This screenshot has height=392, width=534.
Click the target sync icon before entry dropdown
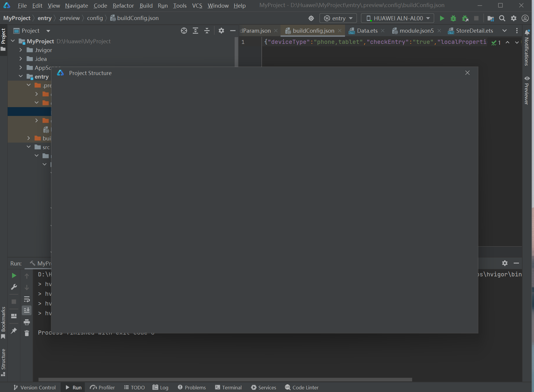click(311, 18)
